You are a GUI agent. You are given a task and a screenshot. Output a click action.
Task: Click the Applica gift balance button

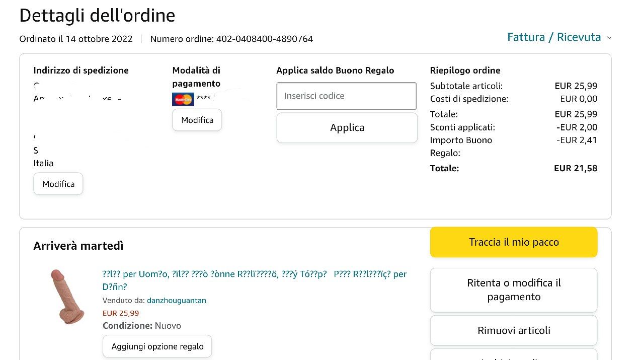[347, 128]
